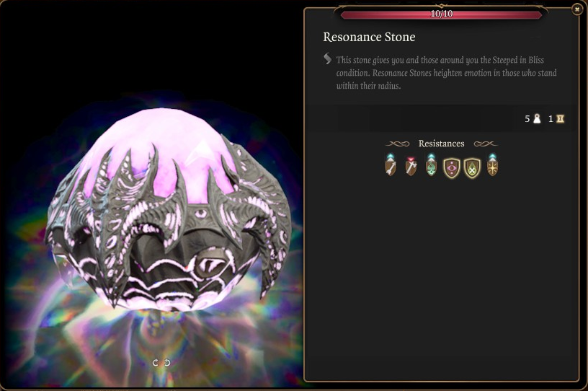Click the red 10/10 hit points bar
The height and width of the screenshot is (391, 588).
[442, 14]
